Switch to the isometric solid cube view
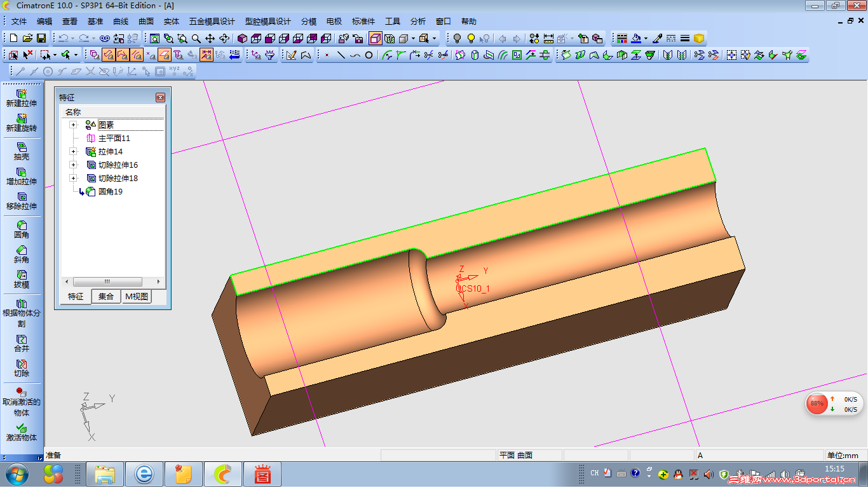868x488 pixels. (x=242, y=38)
